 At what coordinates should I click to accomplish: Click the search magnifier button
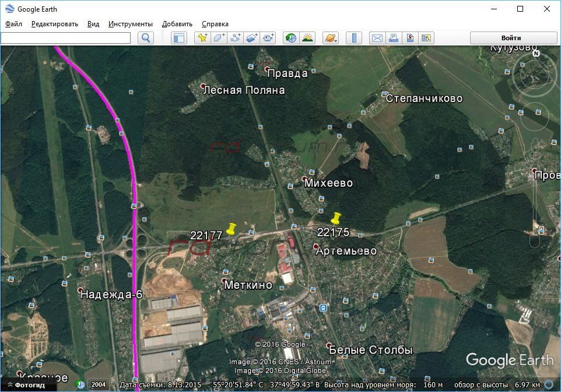click(x=146, y=38)
